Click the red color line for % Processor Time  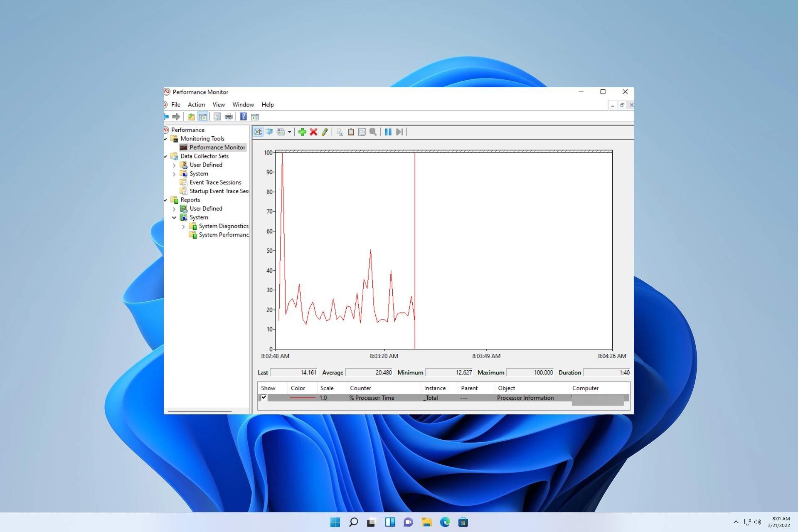click(303, 398)
